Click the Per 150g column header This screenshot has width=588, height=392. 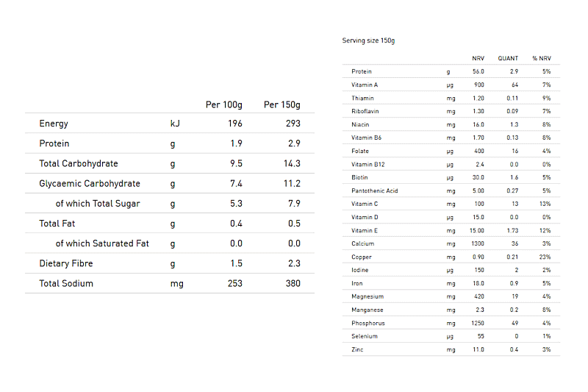click(x=282, y=104)
